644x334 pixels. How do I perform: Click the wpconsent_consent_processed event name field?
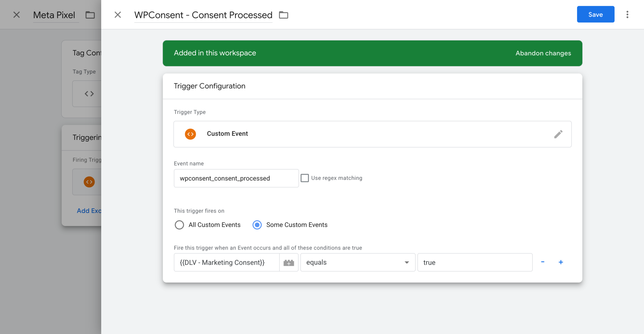(236, 178)
